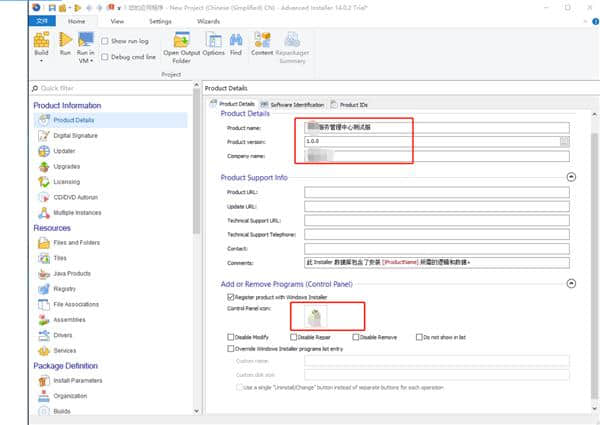The image size is (600, 425).
Task: Toggle Register product with Windows Installer
Action: click(x=230, y=297)
